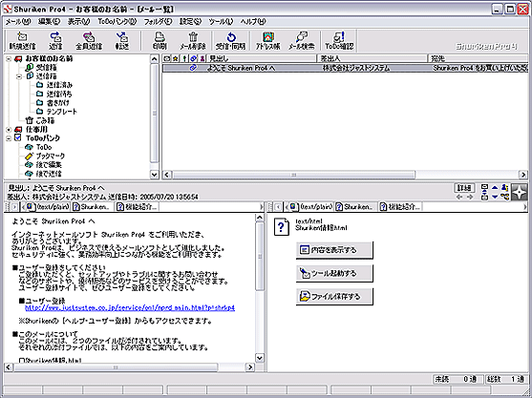The image size is (532, 398).
Task: Open the フォルダ(F) menu
Action: coord(158,22)
